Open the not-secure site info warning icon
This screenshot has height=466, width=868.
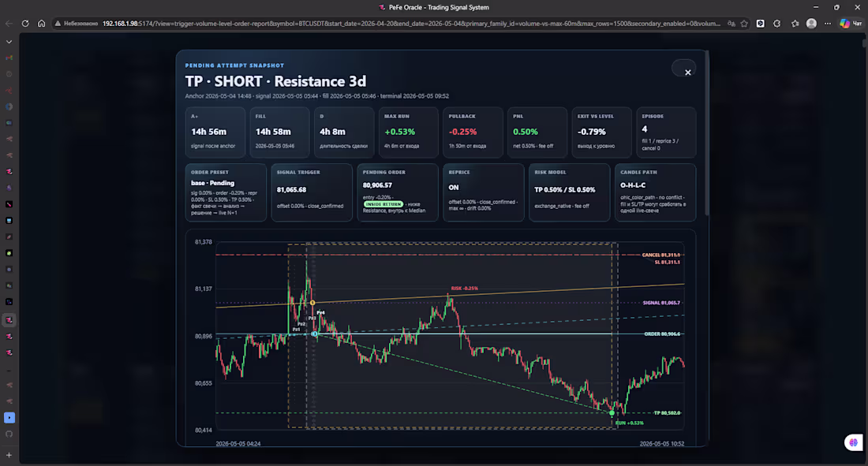pos(58,24)
